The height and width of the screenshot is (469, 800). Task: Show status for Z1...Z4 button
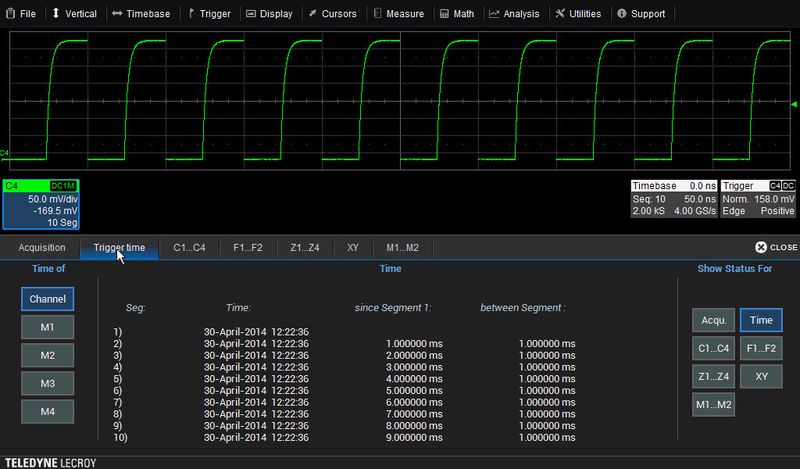click(713, 376)
